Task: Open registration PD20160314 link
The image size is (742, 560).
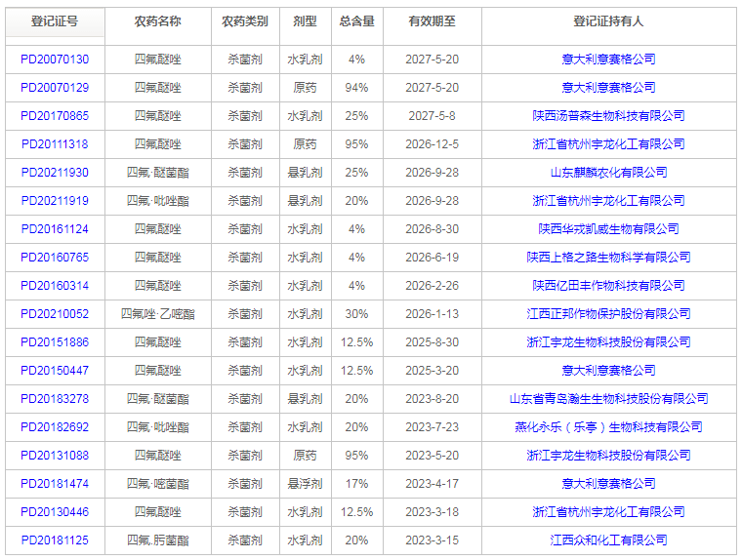Action: tap(55, 286)
